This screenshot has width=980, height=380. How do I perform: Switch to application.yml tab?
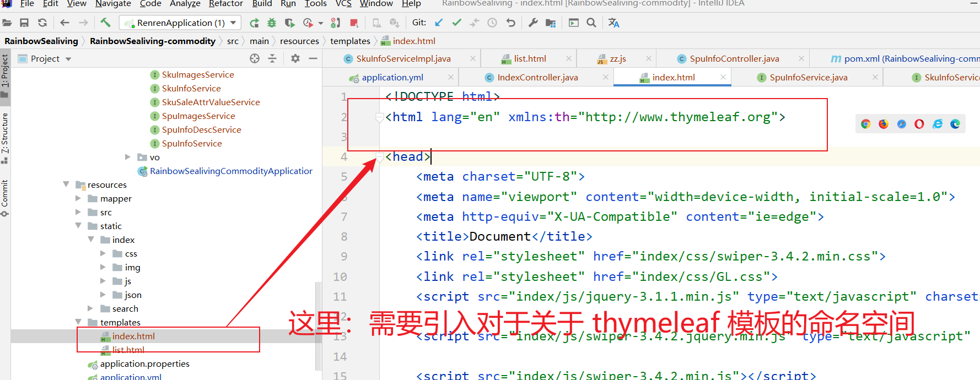tap(392, 77)
